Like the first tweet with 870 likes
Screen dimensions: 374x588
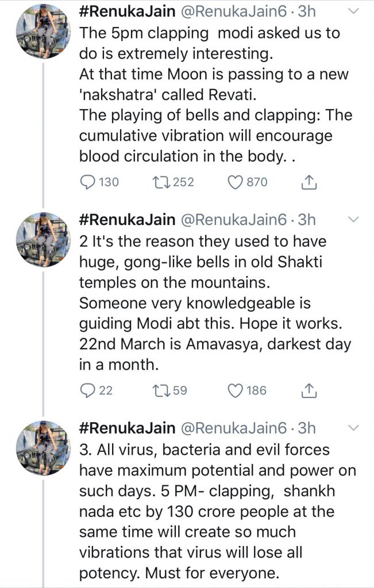(x=235, y=182)
